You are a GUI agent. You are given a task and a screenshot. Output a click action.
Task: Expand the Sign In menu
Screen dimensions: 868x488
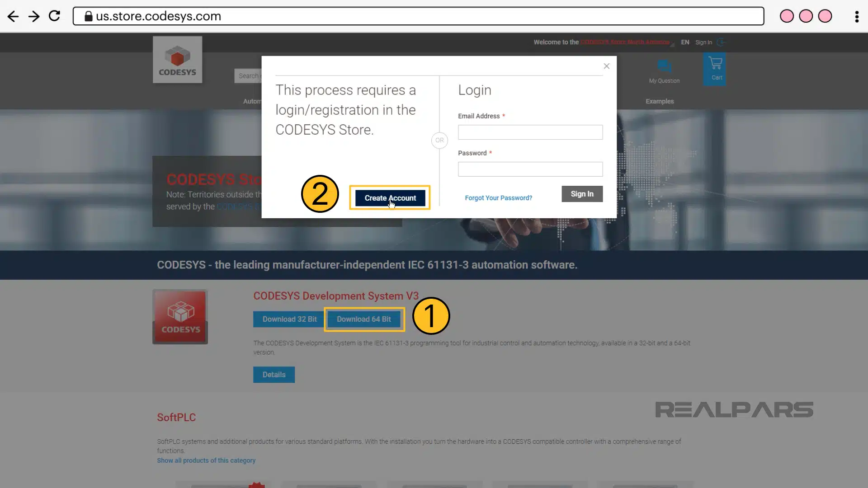703,42
